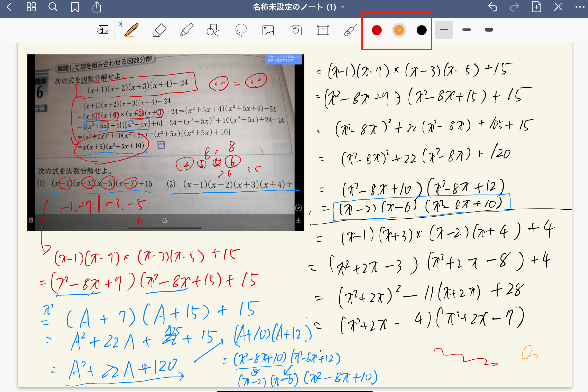The height and width of the screenshot is (392, 588).
Task: Open the Camera tool
Action: coord(295,30)
